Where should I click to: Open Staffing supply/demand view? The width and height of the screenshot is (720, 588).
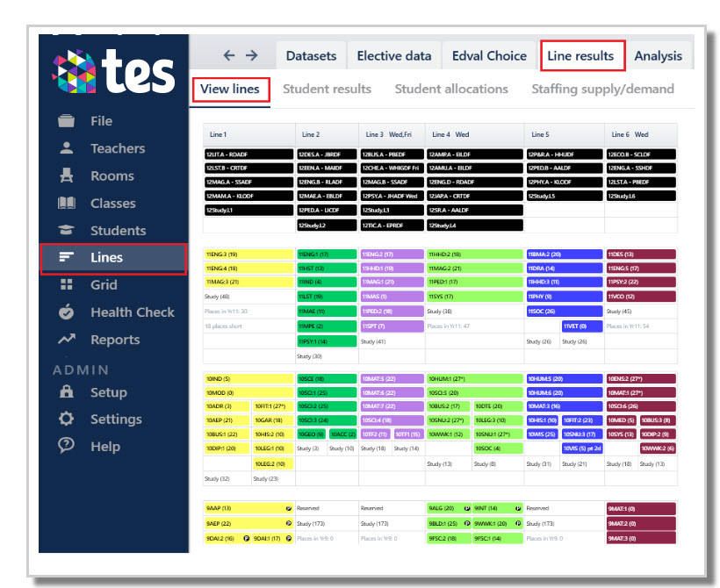(x=602, y=89)
